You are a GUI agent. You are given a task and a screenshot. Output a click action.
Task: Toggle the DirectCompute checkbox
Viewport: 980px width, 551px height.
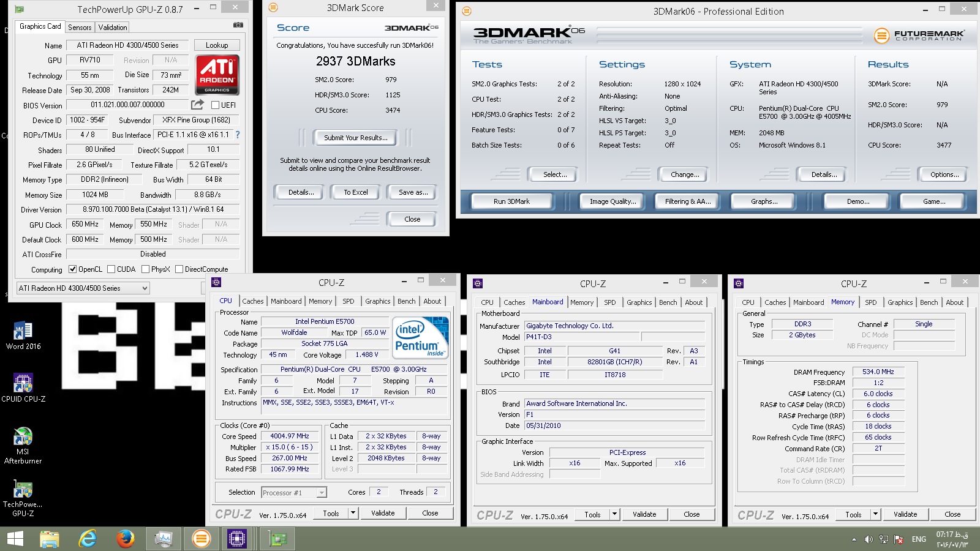[x=179, y=269]
